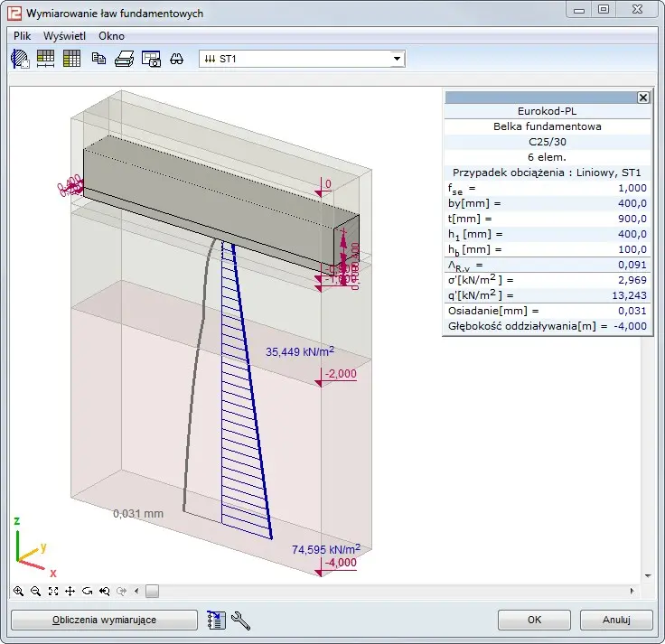The image size is (665, 644).
Task: Click the horizontal scrollbar thumb
Action: pyautogui.click(x=152, y=591)
